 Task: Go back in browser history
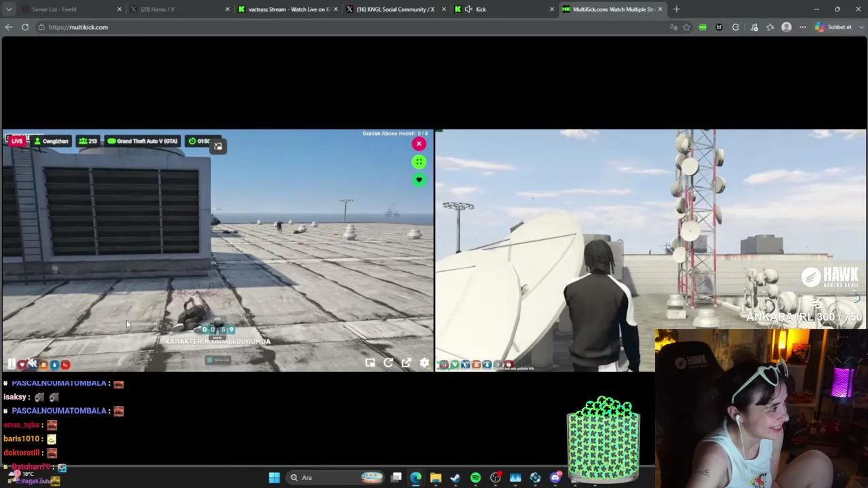coord(9,27)
